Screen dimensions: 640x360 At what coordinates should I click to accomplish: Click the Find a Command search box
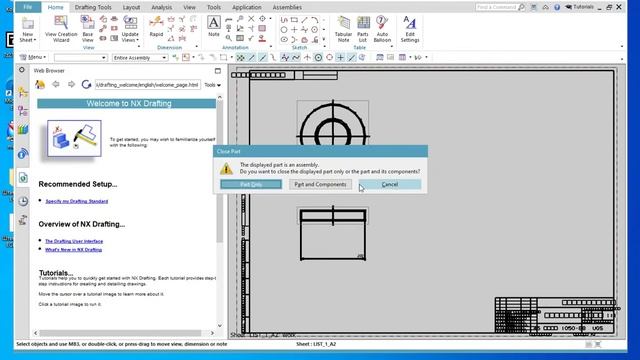click(496, 7)
